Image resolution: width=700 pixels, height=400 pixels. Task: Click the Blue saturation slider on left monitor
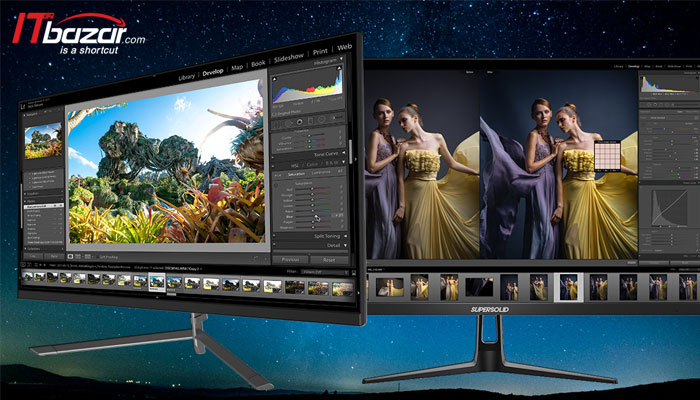click(313, 216)
